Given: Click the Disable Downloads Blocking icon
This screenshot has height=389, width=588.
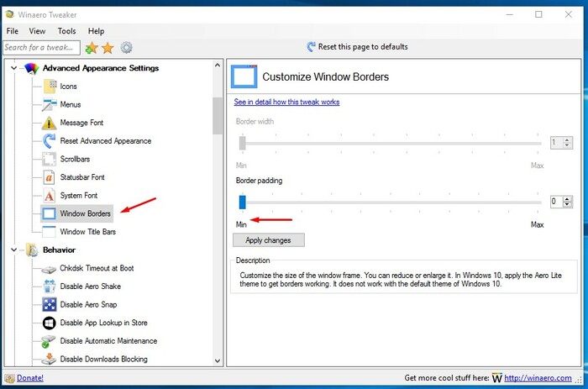Looking at the screenshot, I should pyautogui.click(x=49, y=359).
